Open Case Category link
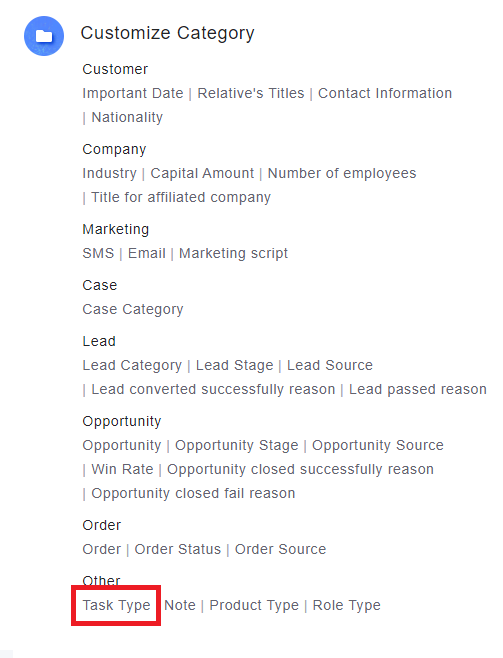 133,309
